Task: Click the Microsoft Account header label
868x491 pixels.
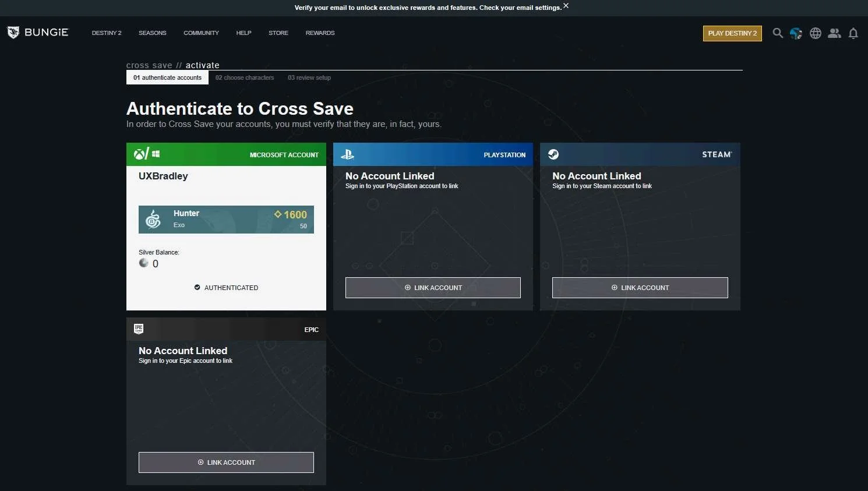Action: point(284,155)
